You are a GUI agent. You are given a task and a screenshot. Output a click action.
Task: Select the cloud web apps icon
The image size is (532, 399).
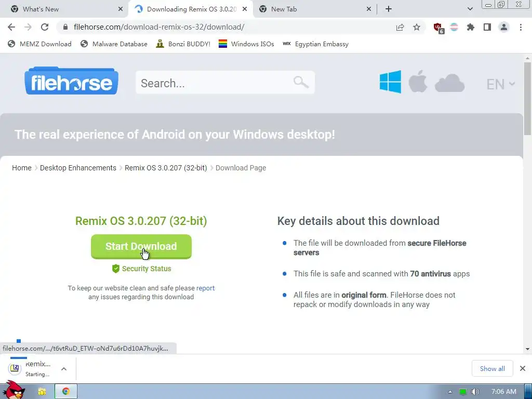point(449,83)
